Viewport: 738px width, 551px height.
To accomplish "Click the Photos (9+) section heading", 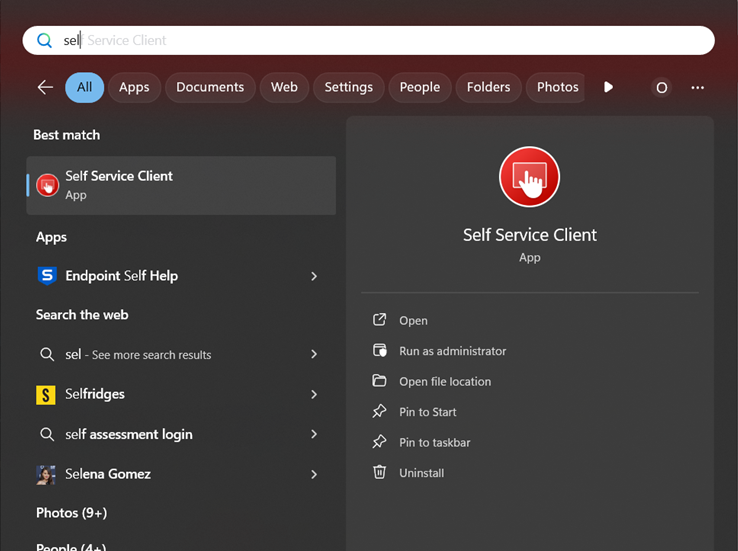I will coord(72,512).
